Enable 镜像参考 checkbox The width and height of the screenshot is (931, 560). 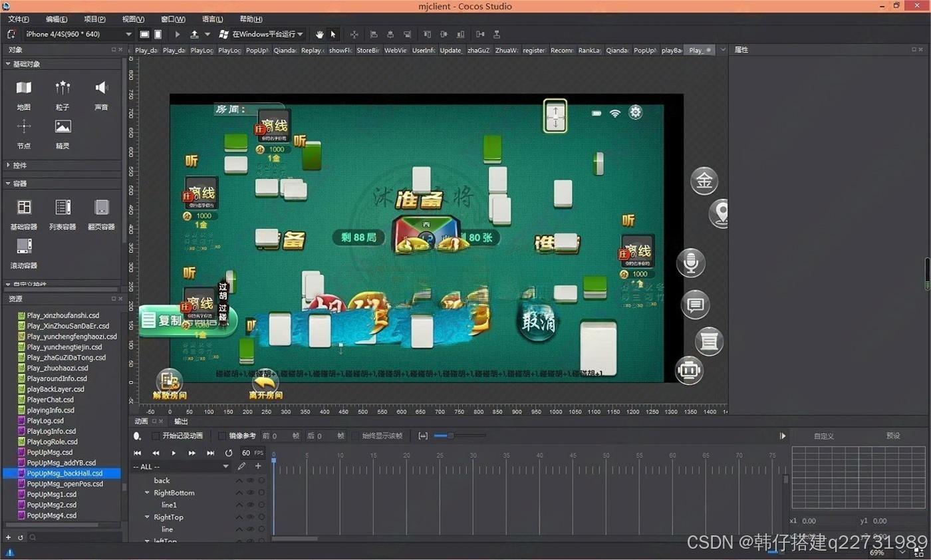click(x=222, y=436)
